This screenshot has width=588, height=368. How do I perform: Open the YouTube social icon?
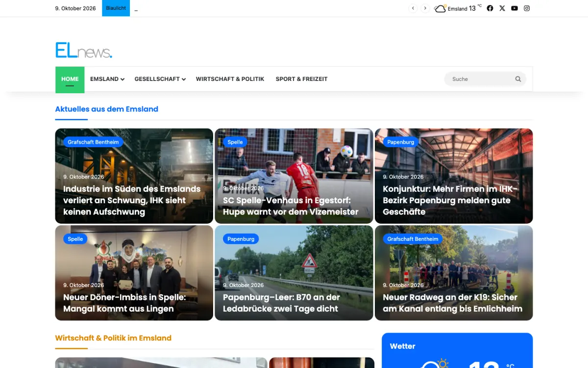514,8
